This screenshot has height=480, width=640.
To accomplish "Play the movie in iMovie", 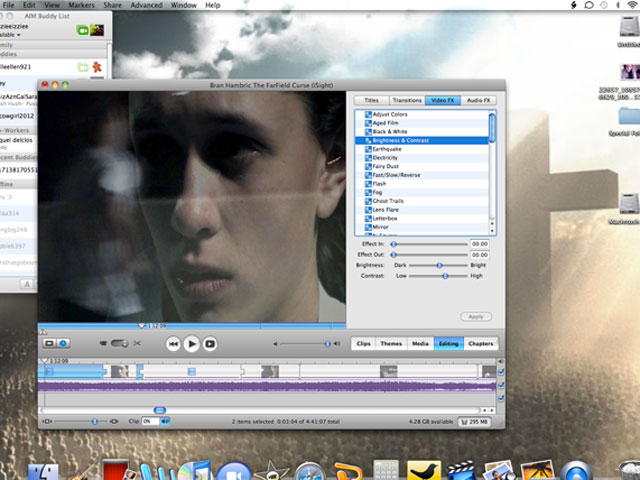I will tap(191, 344).
